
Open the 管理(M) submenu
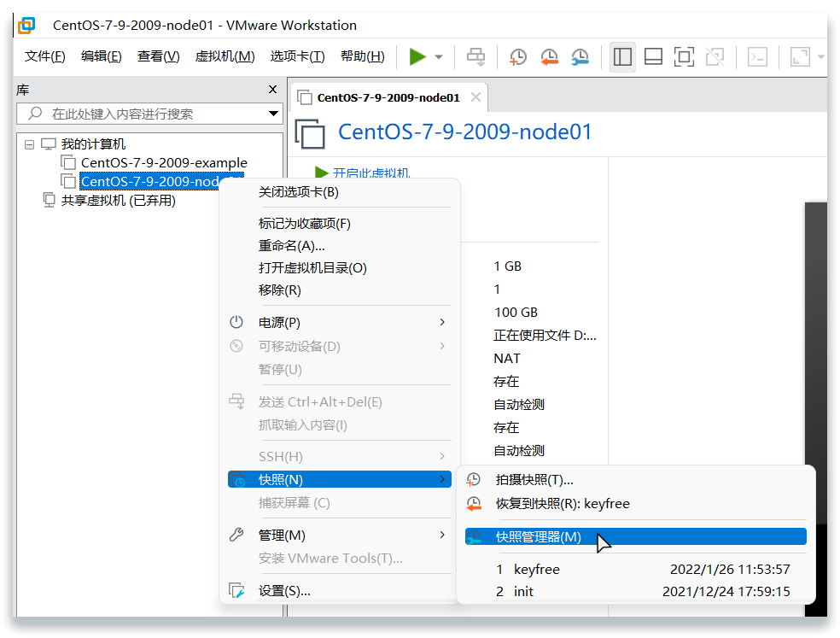pos(340,535)
